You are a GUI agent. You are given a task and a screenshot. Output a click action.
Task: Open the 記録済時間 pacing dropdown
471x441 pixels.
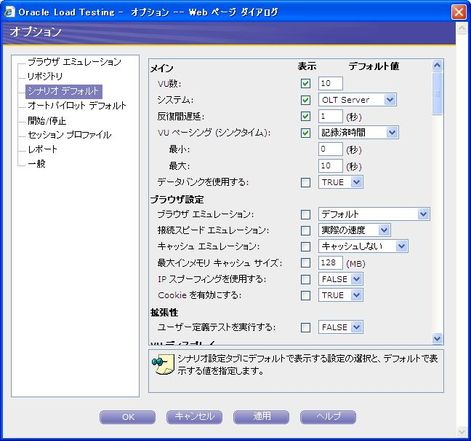tap(358, 133)
